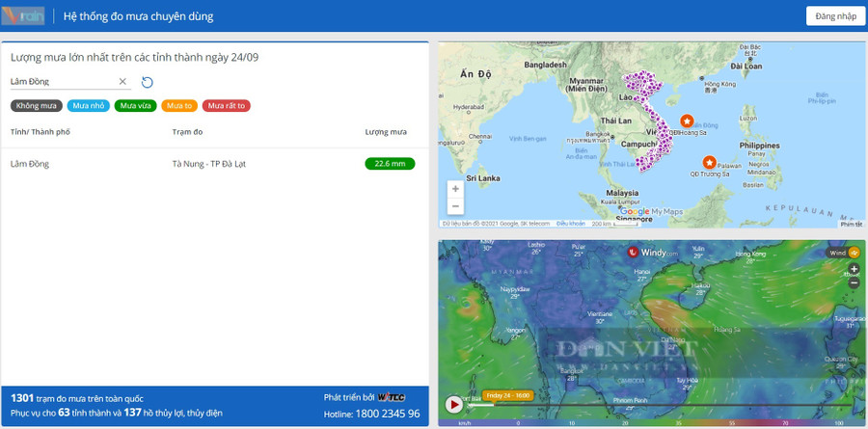
Task: Click the refresh icon beside search box
Action: (148, 82)
